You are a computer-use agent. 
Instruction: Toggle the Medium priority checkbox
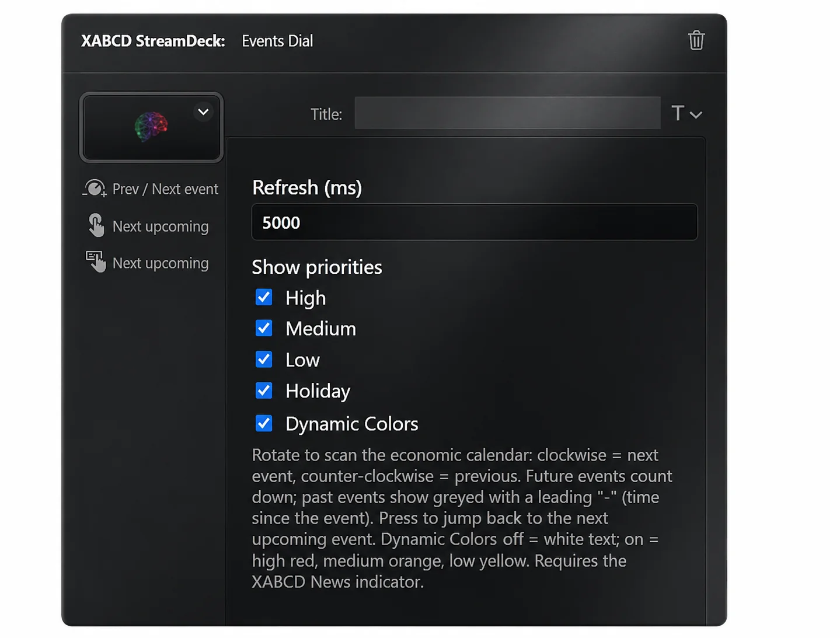[x=264, y=328]
